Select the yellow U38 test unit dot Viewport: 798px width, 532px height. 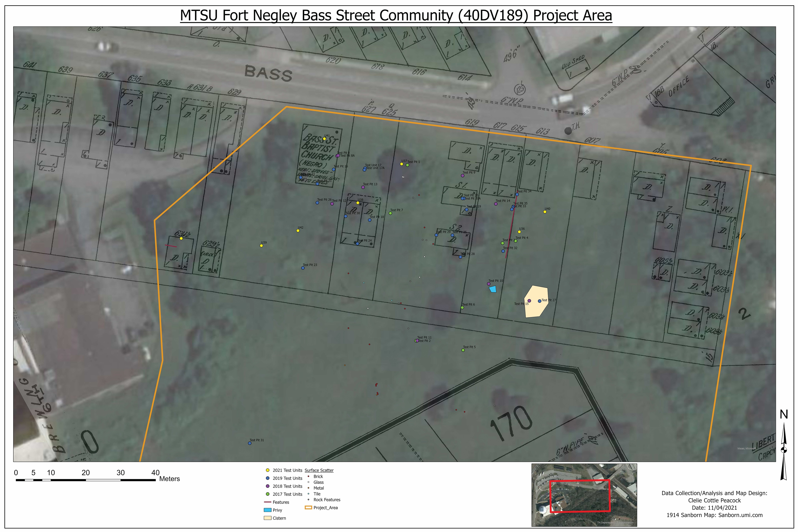point(358,203)
